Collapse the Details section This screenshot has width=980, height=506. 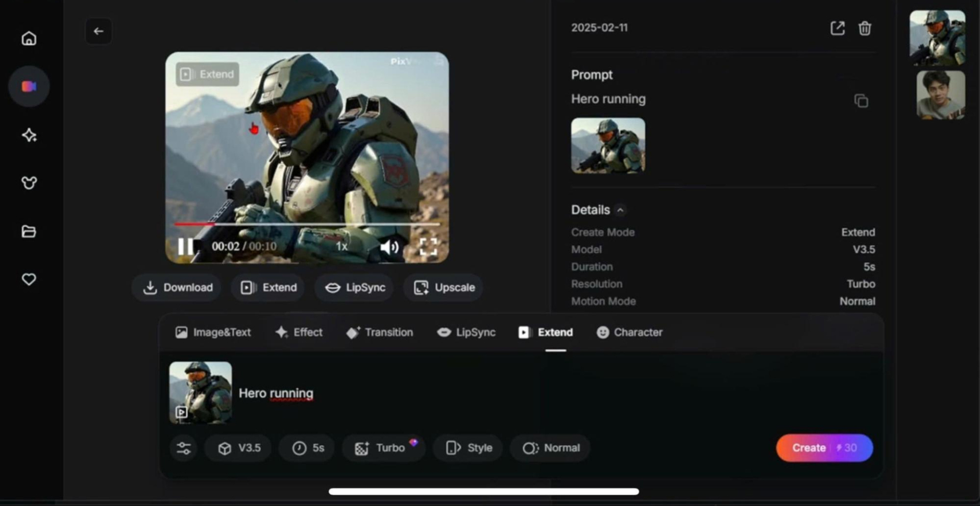pyautogui.click(x=620, y=210)
